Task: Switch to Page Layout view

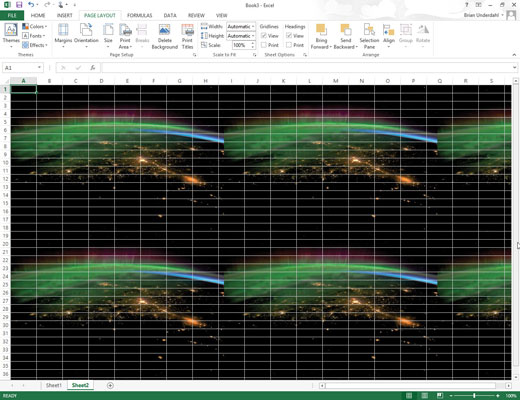Action: [x=424, y=396]
